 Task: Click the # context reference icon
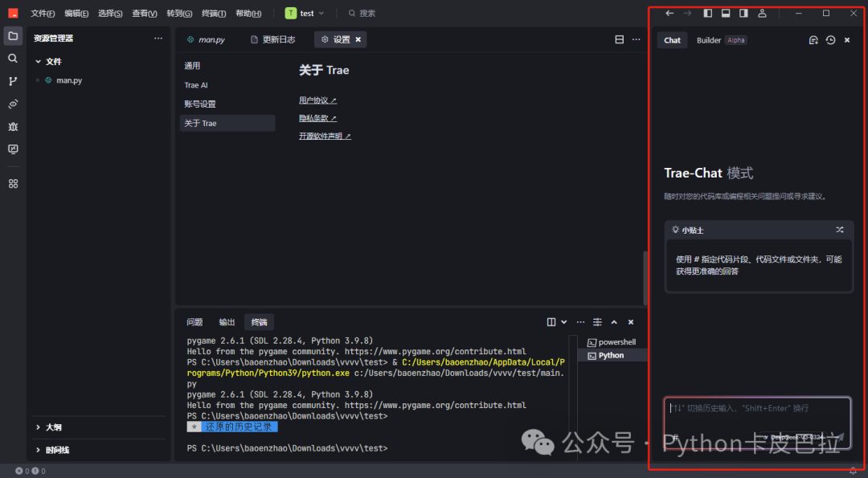coord(675,437)
